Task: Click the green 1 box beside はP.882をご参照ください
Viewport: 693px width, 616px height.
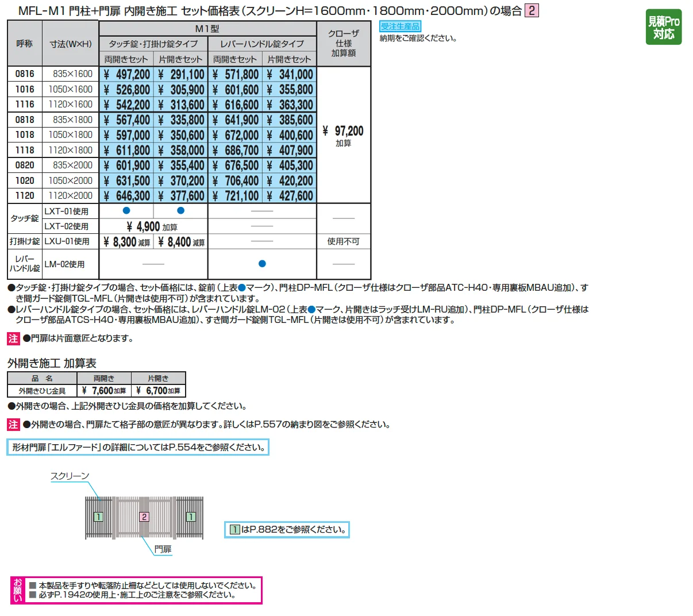Action: (x=235, y=530)
